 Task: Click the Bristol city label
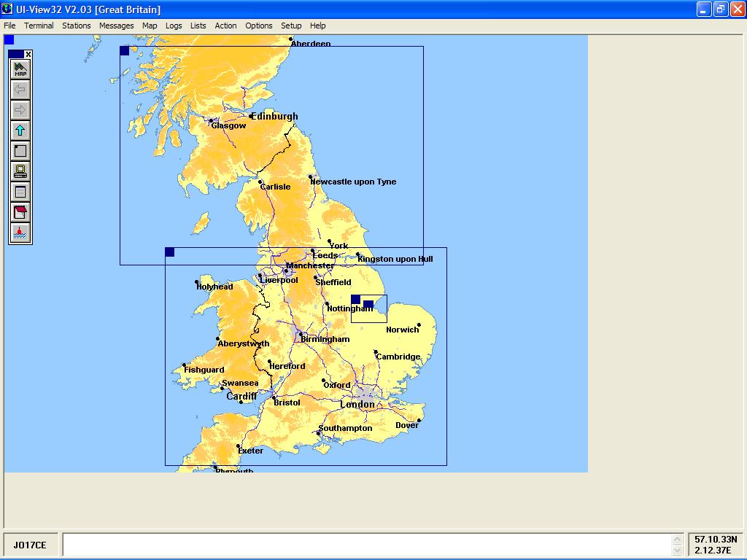coord(287,402)
